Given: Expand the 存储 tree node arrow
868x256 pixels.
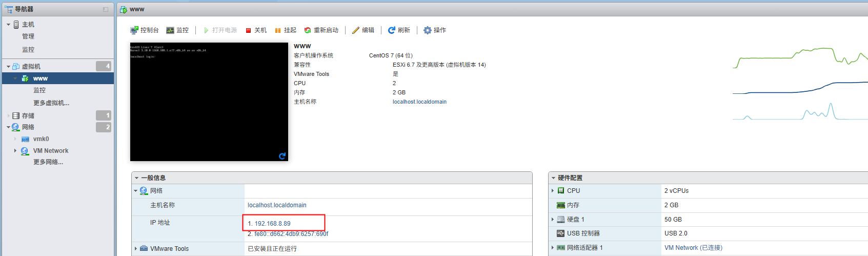Looking at the screenshot, I should click(x=8, y=116).
